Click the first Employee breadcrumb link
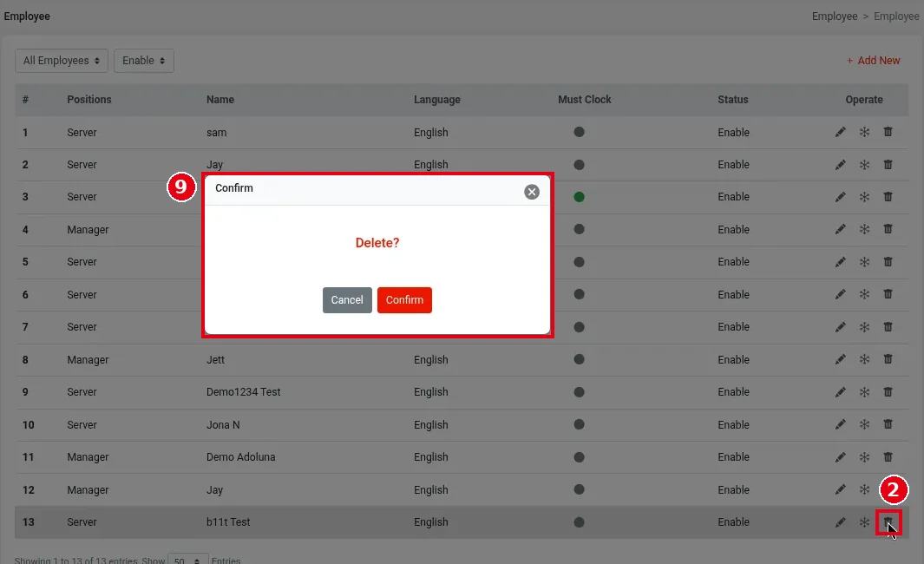The width and height of the screenshot is (924, 564). [835, 16]
